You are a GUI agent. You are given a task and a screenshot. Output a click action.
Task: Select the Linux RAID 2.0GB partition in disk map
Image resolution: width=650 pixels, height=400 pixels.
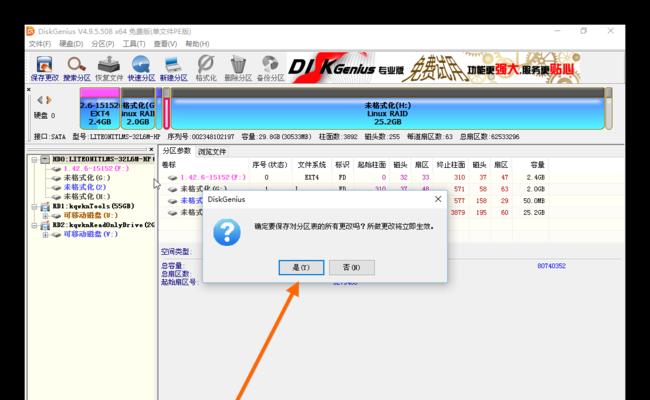click(138, 108)
